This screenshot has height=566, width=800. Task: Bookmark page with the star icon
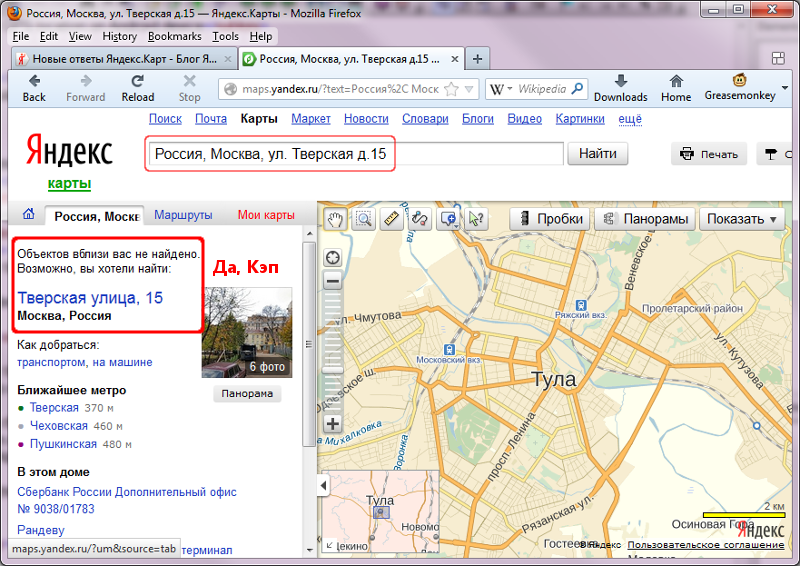coord(451,89)
